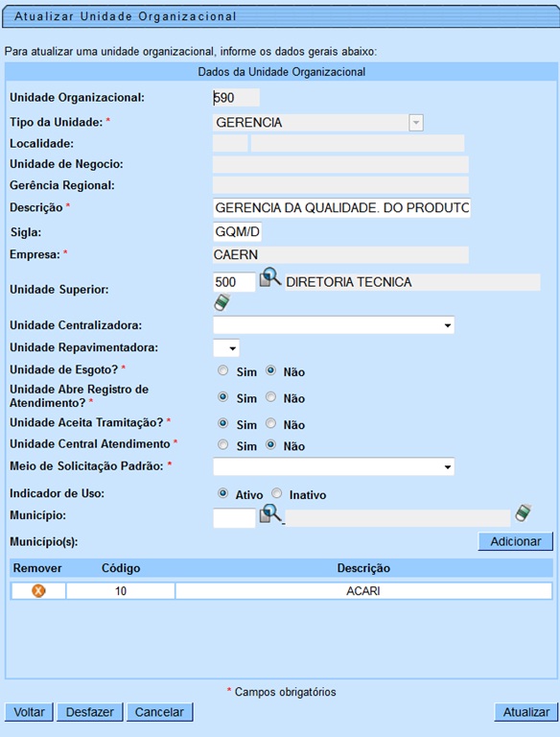560x737 pixels.
Task: Click the Unidade de Negocio field
Action: [x=340, y=164]
